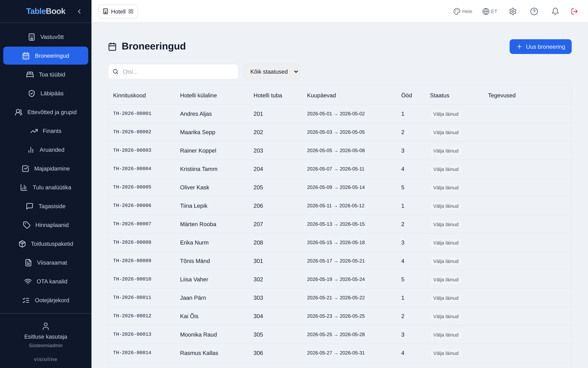Viewport: 588px width, 368px height.
Task: Click room number 204
Action: tap(258, 169)
